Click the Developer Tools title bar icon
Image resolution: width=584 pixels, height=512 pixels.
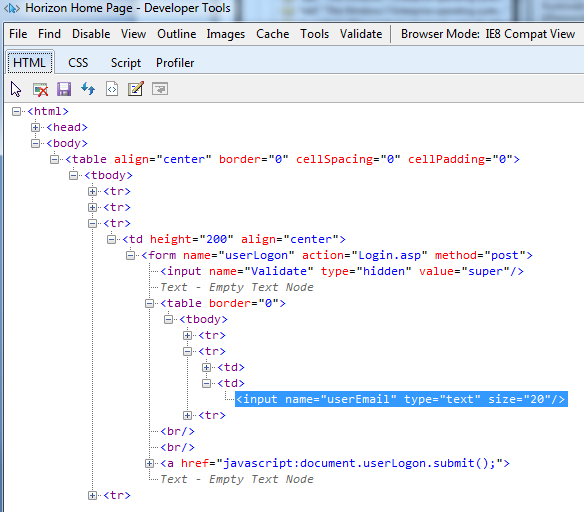click(x=12, y=8)
